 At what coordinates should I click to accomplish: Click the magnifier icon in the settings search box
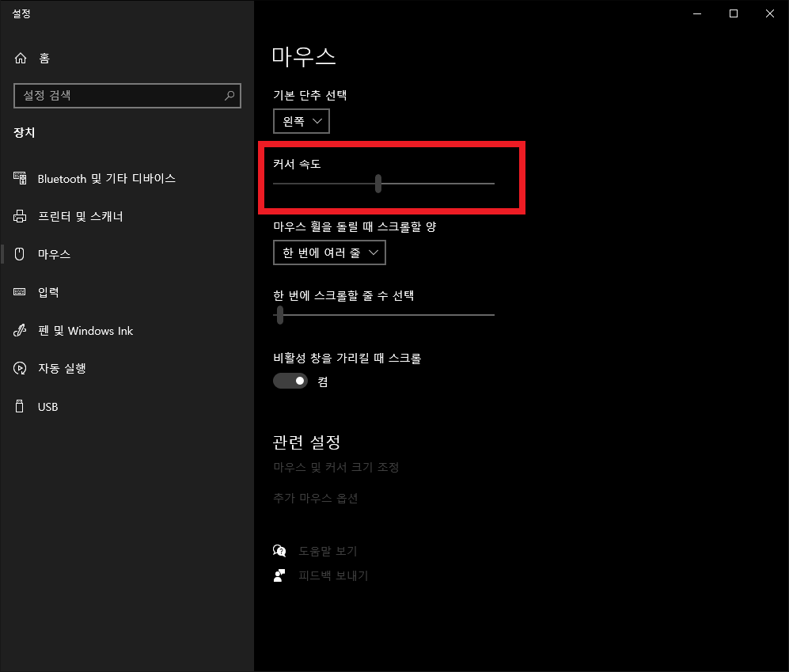(x=229, y=95)
